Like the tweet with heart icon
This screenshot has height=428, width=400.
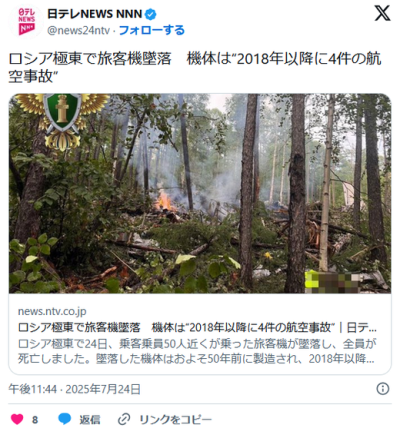pos(17,419)
